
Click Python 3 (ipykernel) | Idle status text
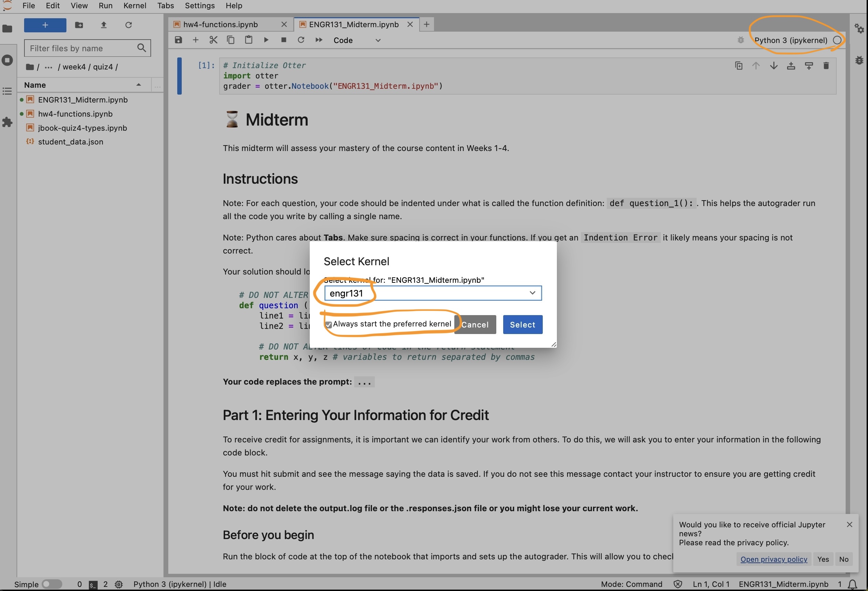[x=180, y=584]
